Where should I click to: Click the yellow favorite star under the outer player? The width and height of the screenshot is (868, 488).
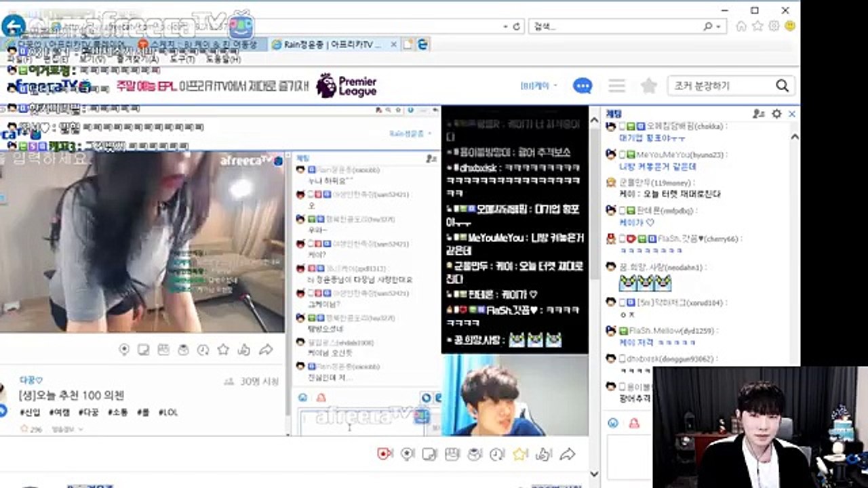click(520, 454)
